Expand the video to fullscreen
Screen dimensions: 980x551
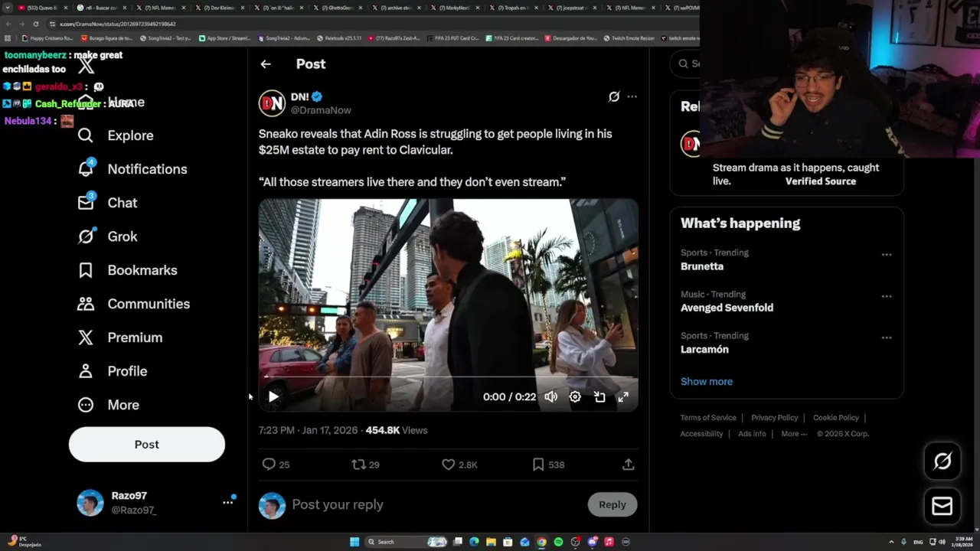[623, 396]
